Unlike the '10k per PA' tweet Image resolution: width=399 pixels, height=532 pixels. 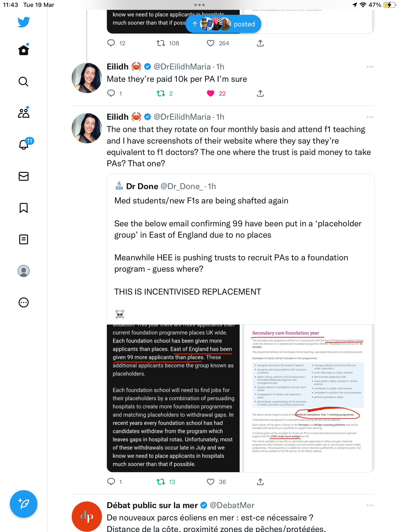pyautogui.click(x=211, y=93)
